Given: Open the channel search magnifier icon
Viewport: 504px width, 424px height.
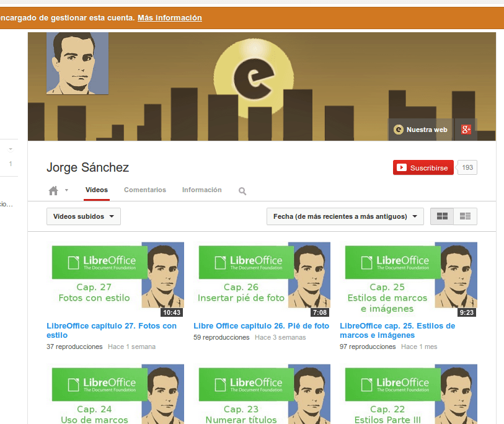Looking at the screenshot, I should pyautogui.click(x=242, y=191).
